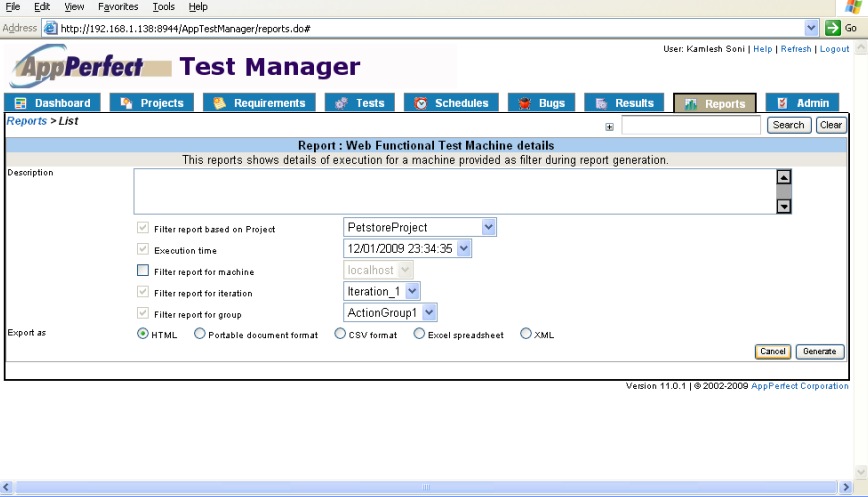Click the AppPerfect logo
This screenshot has height=497, width=868.
[x=91, y=66]
